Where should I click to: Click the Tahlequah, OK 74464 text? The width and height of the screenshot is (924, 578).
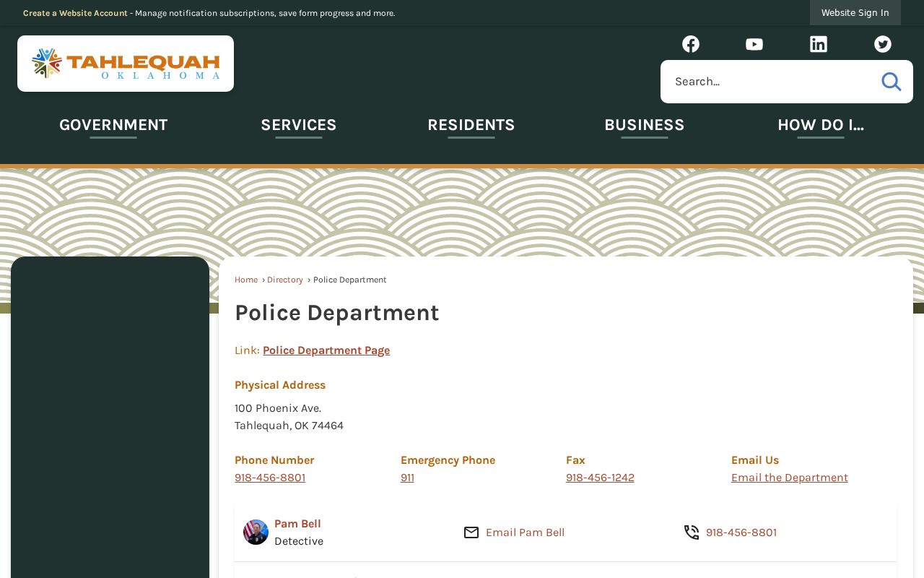pyautogui.click(x=289, y=426)
